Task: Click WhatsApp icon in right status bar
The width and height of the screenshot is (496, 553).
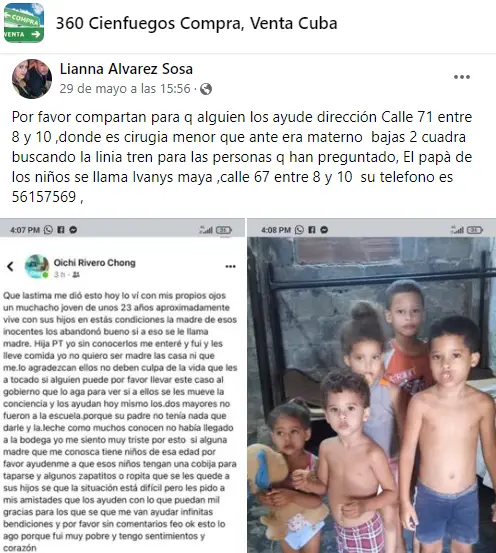Action: [x=299, y=230]
